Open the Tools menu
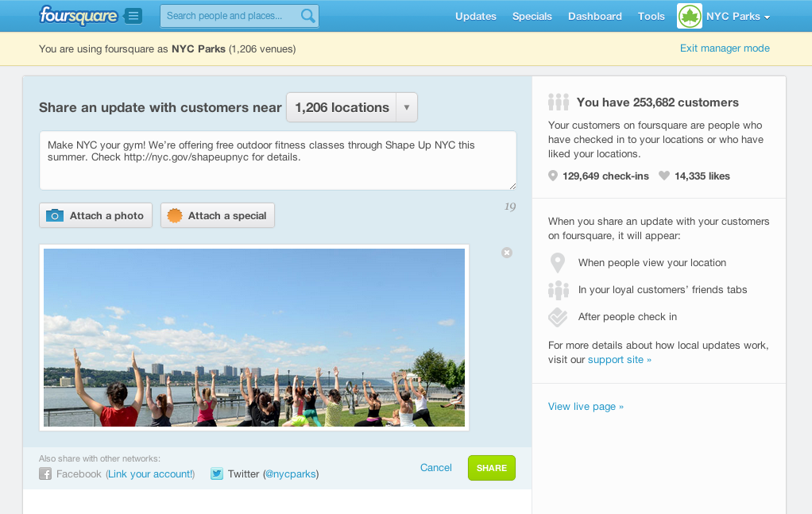The image size is (812, 514). [x=651, y=16]
